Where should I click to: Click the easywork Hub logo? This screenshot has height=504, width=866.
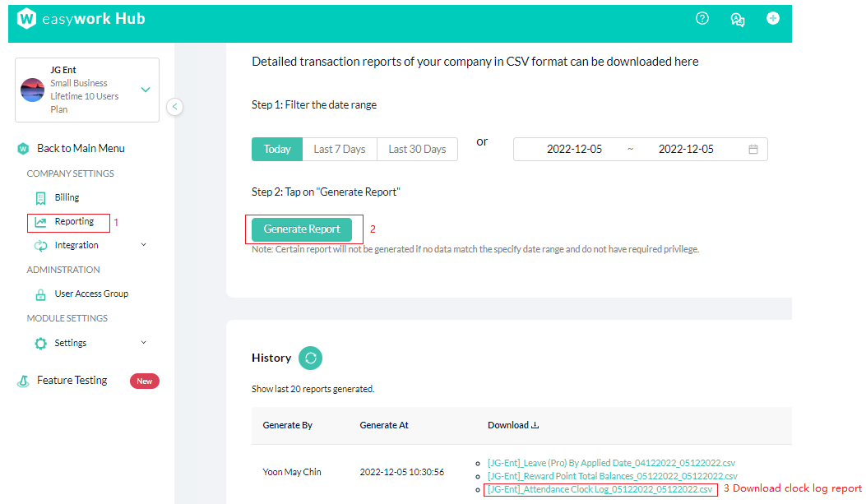click(81, 19)
